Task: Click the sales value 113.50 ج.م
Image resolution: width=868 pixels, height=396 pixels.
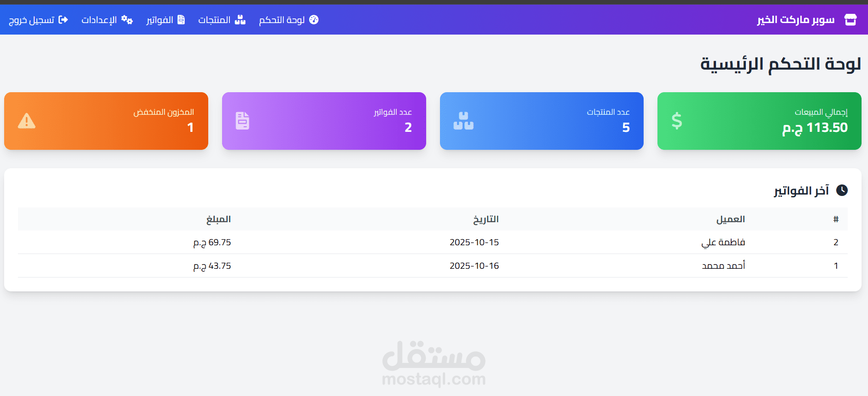Action: (815, 128)
